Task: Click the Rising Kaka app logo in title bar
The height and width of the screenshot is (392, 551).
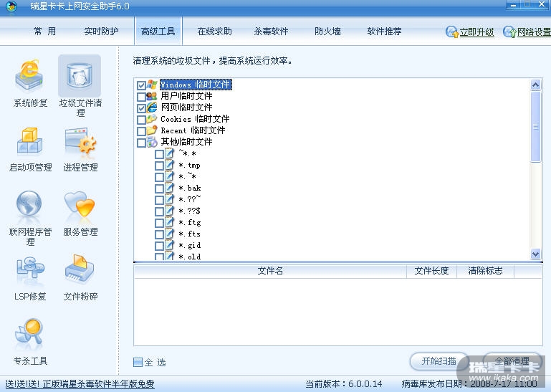Action: (x=11, y=6)
